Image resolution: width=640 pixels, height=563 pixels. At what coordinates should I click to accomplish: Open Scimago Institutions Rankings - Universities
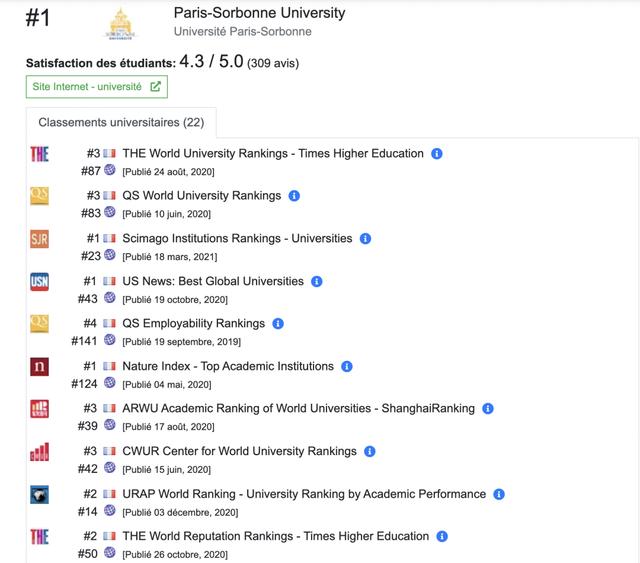tap(237, 238)
